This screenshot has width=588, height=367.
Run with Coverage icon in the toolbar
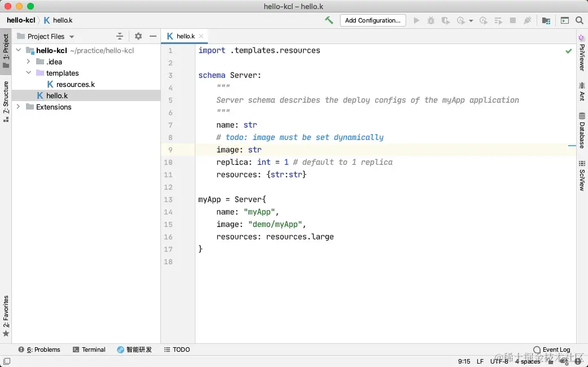[445, 20]
